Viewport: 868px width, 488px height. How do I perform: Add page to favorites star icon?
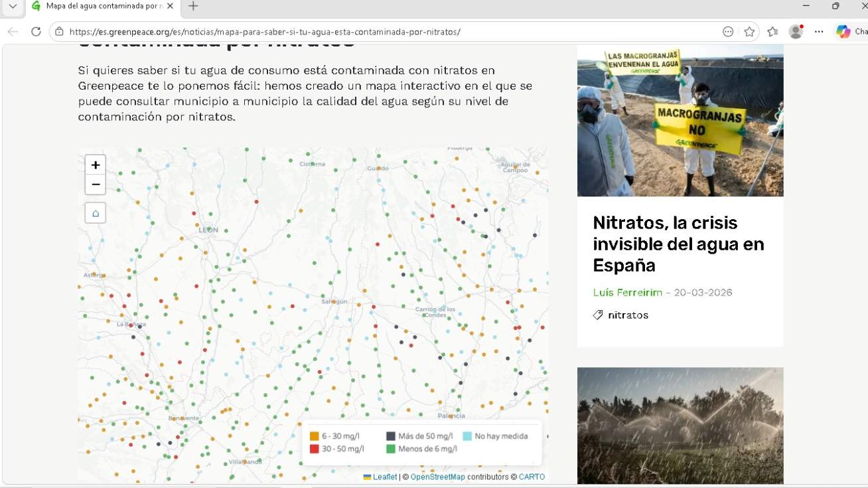pyautogui.click(x=749, y=32)
